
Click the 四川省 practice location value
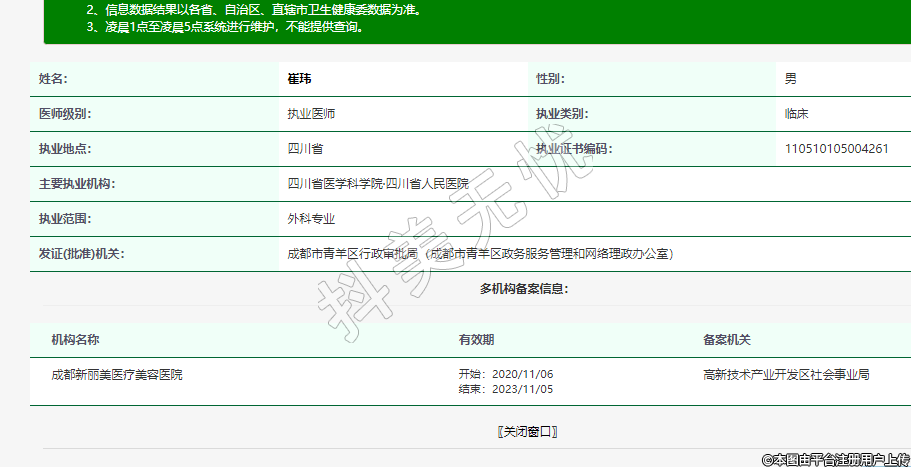pyautogui.click(x=305, y=149)
